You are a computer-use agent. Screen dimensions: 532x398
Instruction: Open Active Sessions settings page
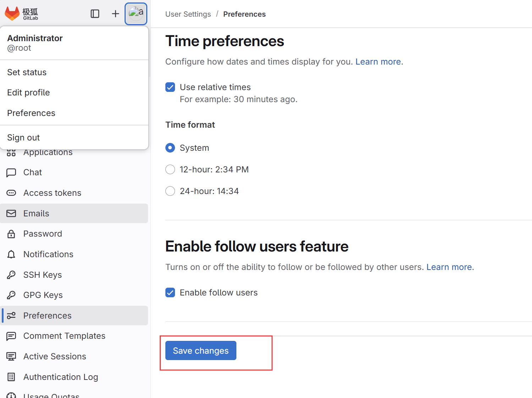pyautogui.click(x=74, y=356)
